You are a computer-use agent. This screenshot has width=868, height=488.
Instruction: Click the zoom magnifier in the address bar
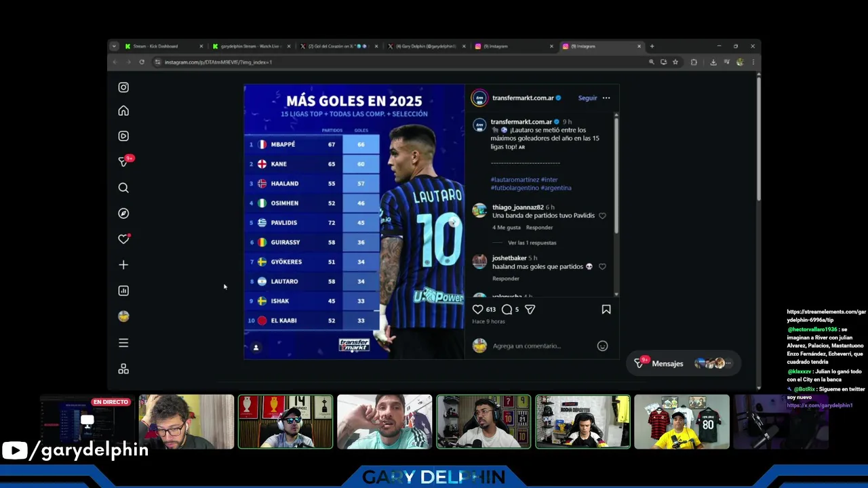[x=651, y=62]
